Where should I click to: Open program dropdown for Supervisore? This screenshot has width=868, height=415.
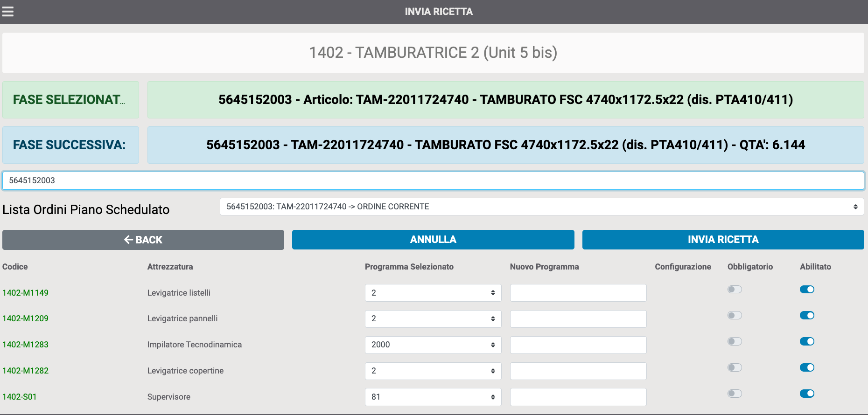(x=433, y=397)
